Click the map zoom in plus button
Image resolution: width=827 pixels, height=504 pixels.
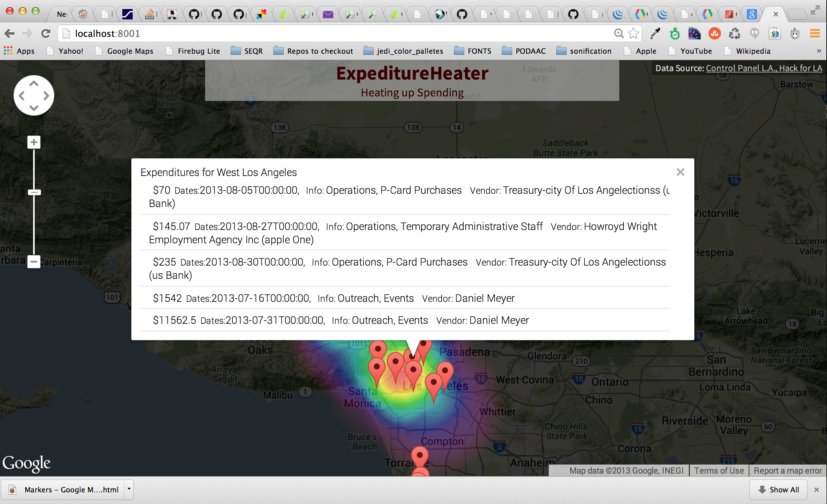click(34, 142)
